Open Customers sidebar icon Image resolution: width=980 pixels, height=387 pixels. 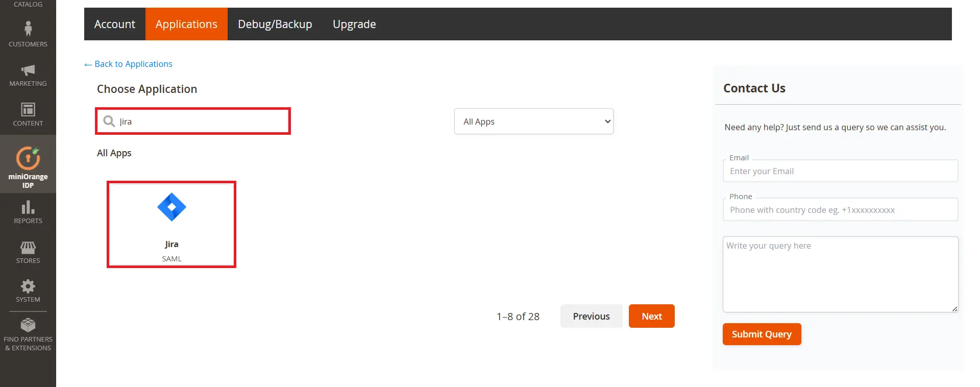[28, 28]
